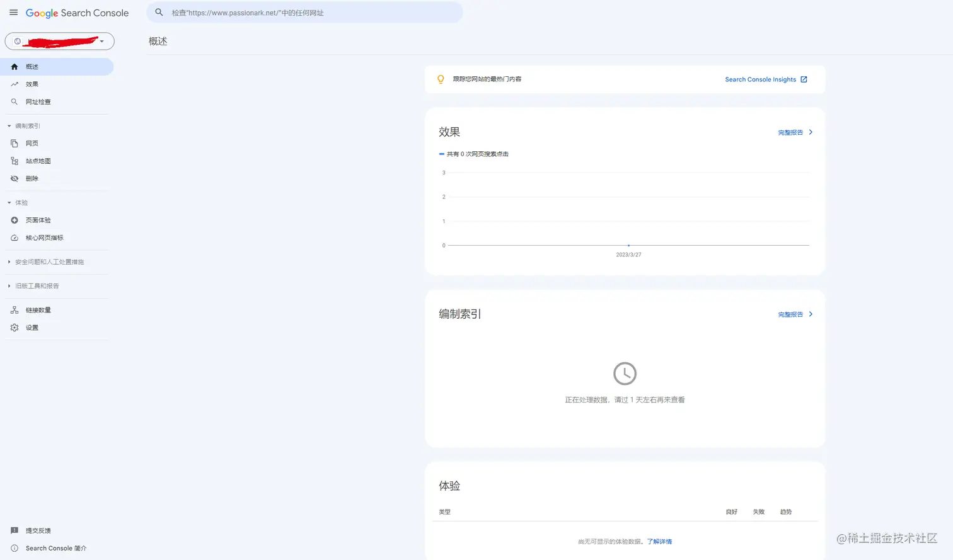Viewport: 953px width, 560px height.
Task: Click the 失败 column header
Action: point(759,512)
